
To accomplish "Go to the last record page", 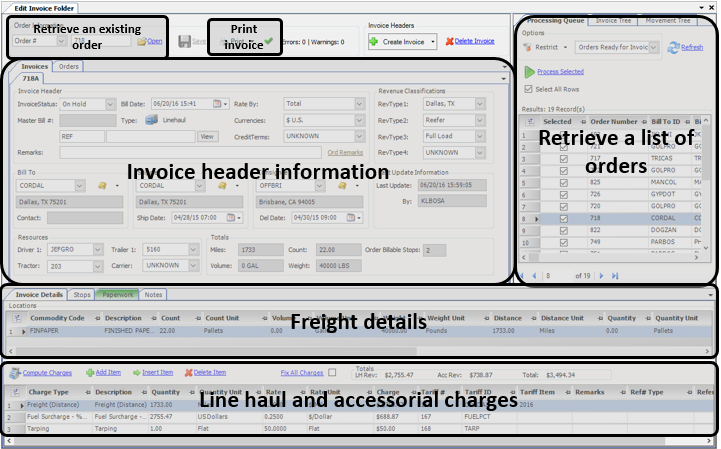I will point(615,276).
